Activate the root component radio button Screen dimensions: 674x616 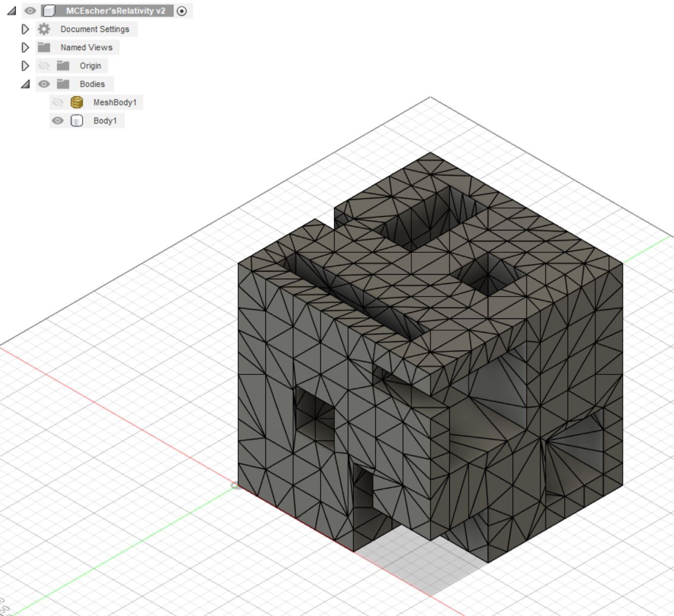[x=182, y=11]
